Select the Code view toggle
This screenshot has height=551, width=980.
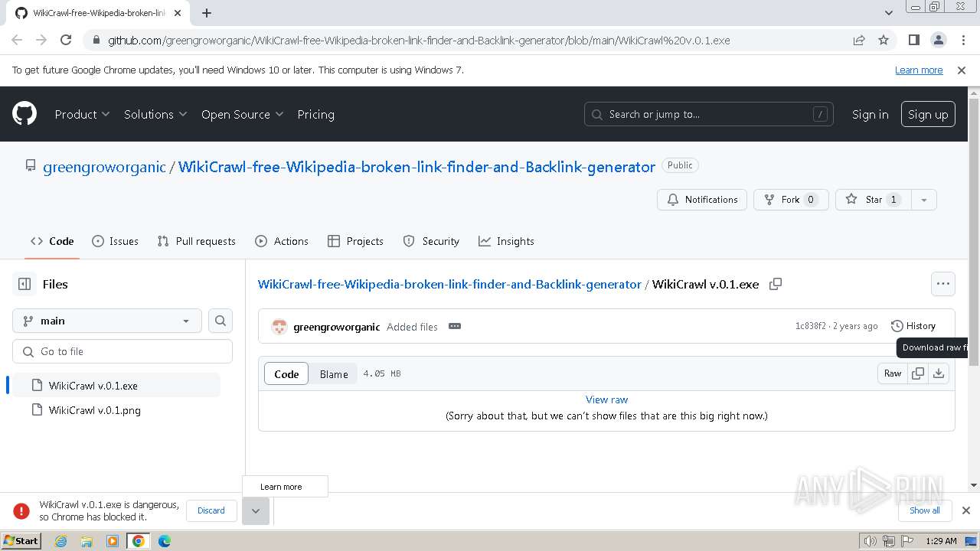pos(286,374)
